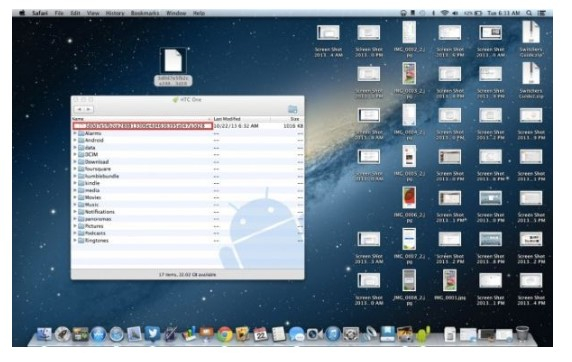
Task: Open the Reminders list icon in the Dock
Action: click(279, 334)
